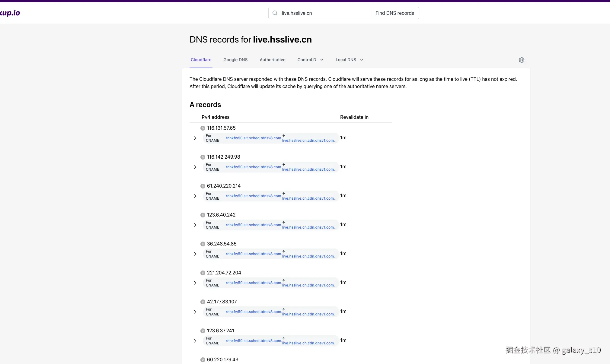The width and height of the screenshot is (610, 364).
Task: Expand the 123.6.37.241 record row
Action: coord(195,341)
